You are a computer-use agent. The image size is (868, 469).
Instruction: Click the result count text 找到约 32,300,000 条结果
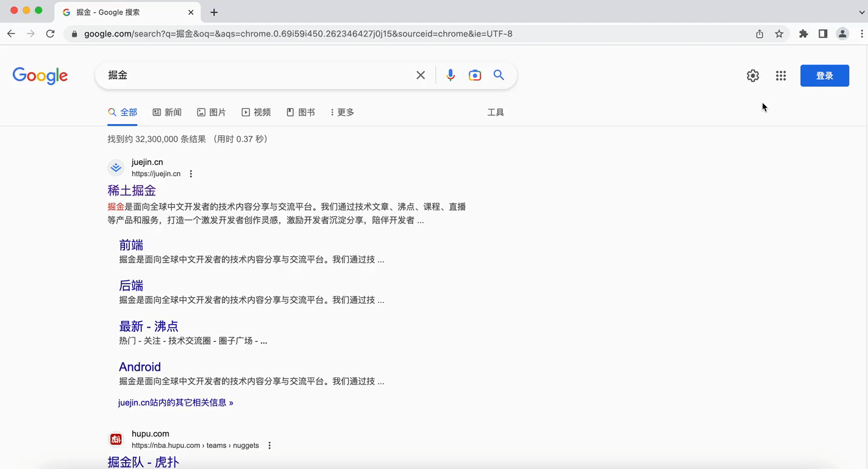coord(157,139)
